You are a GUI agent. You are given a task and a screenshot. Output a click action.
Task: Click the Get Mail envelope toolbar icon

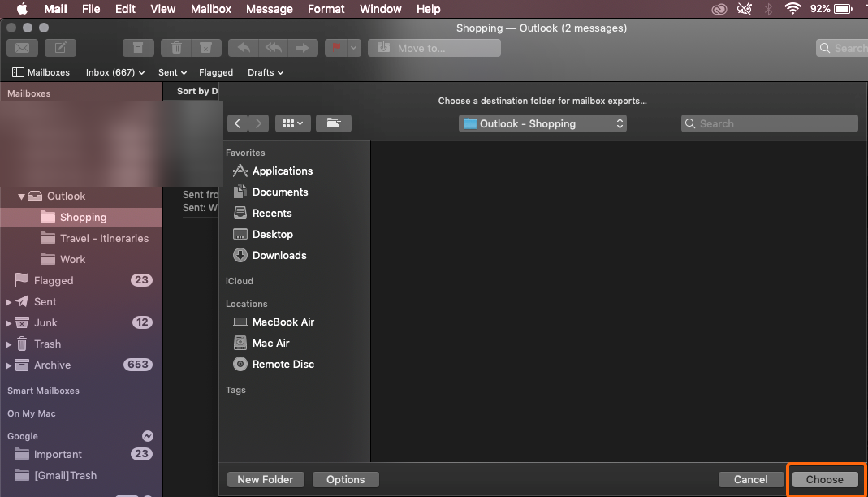coord(22,48)
